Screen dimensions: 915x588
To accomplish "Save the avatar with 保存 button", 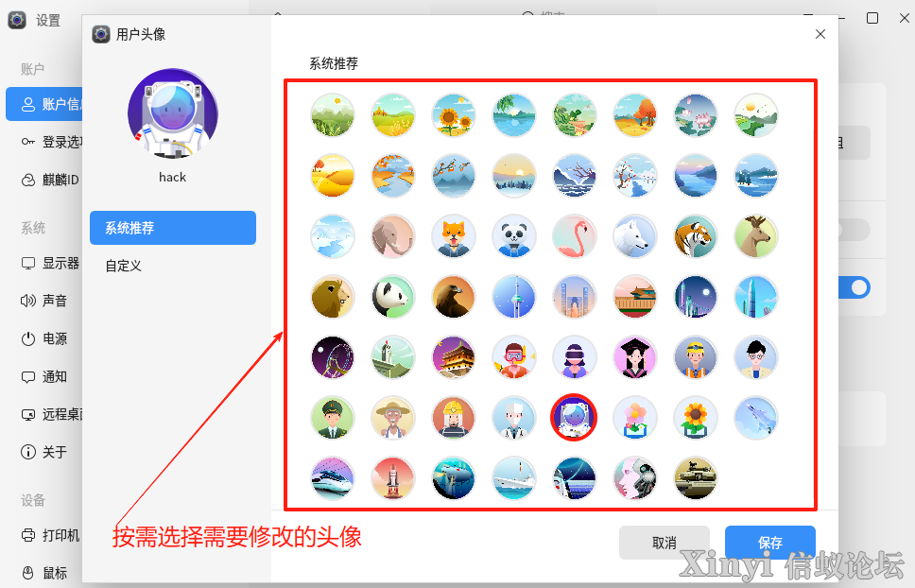I will coord(769,543).
